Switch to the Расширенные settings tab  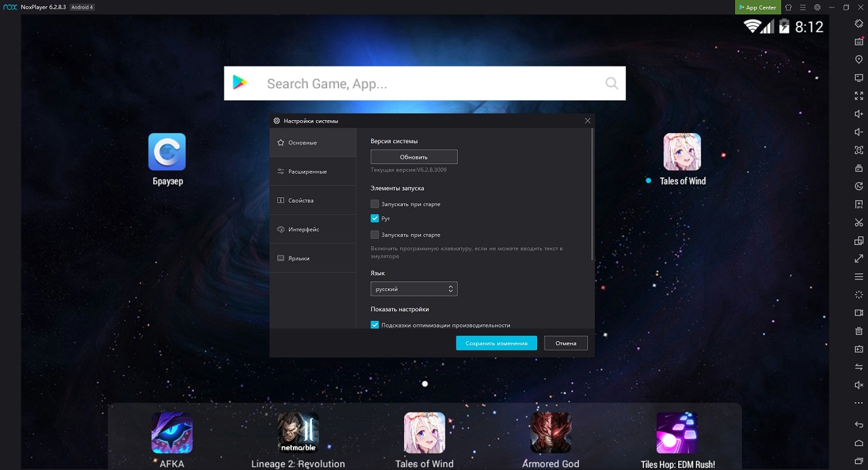[307, 172]
